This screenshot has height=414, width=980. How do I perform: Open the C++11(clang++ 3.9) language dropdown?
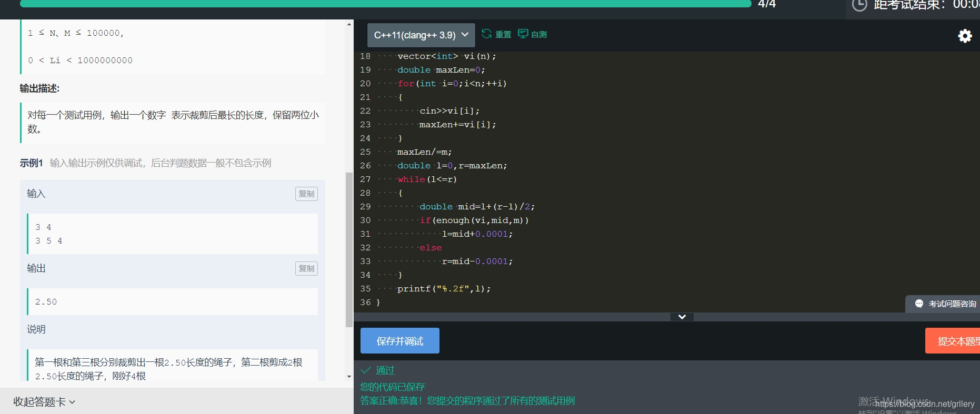(421, 35)
